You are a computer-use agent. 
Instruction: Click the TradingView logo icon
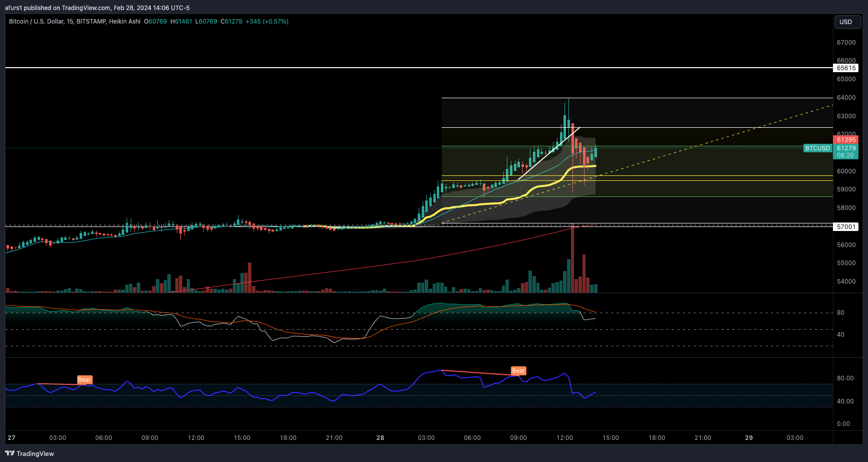[10, 453]
